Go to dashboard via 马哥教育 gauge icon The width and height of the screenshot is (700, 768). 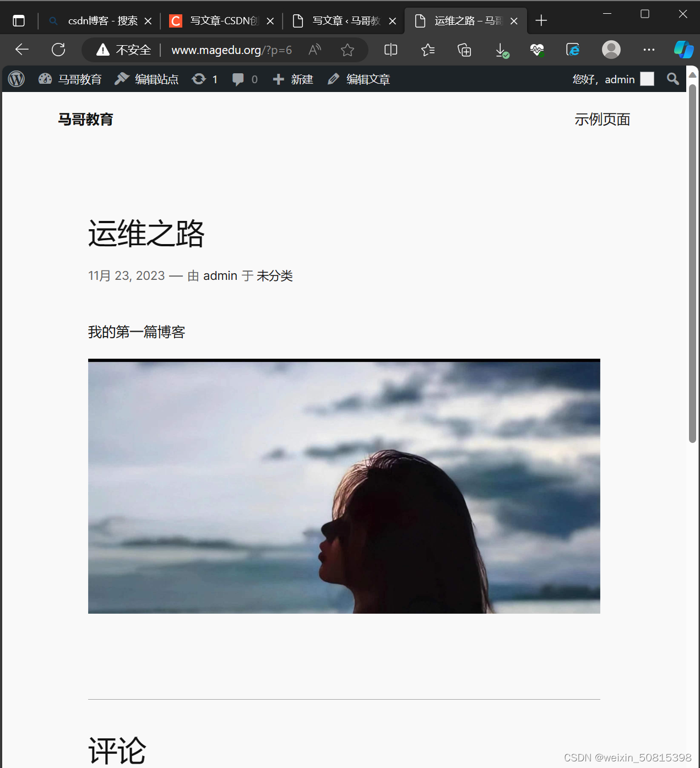pos(45,79)
